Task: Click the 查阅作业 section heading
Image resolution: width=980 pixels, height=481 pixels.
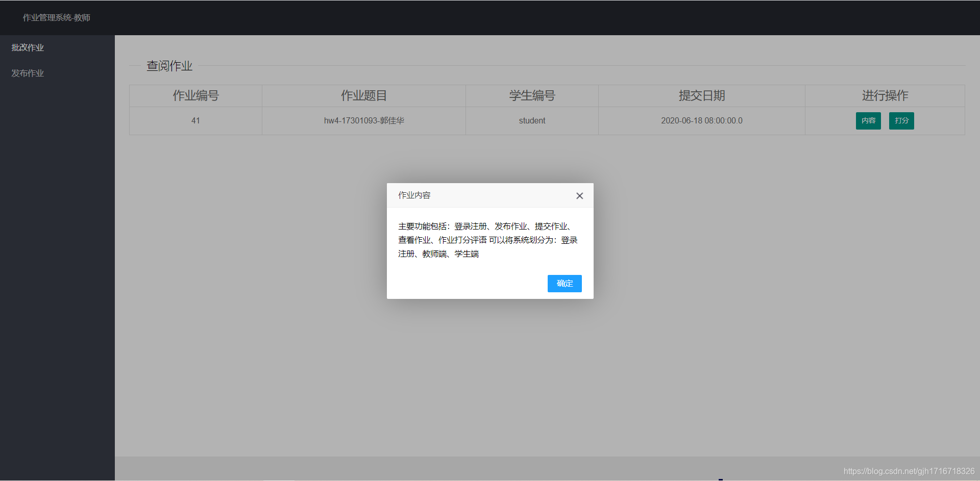Action: tap(169, 65)
